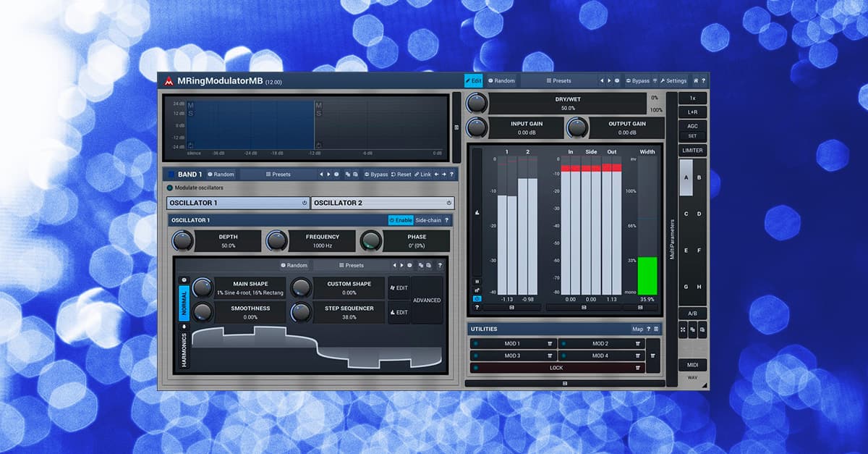Click the copy icon in Band 1 toolbar
The image size is (868, 454).
tap(348, 174)
